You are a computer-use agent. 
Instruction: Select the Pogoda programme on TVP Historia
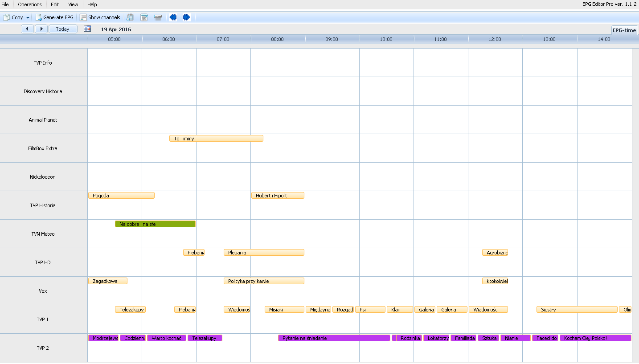[121, 196]
